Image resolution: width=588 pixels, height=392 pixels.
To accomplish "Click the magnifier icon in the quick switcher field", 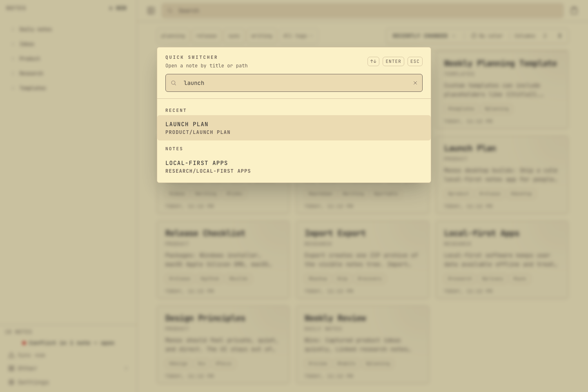I will click(174, 83).
